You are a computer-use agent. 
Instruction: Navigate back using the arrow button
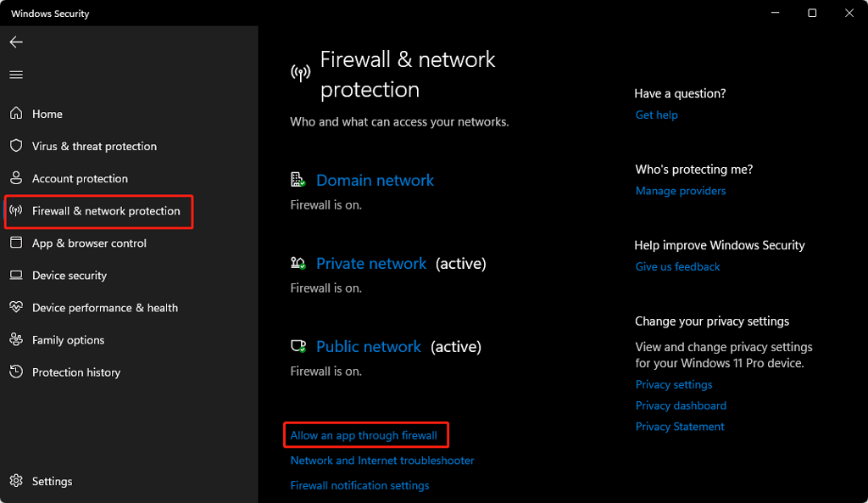point(15,42)
